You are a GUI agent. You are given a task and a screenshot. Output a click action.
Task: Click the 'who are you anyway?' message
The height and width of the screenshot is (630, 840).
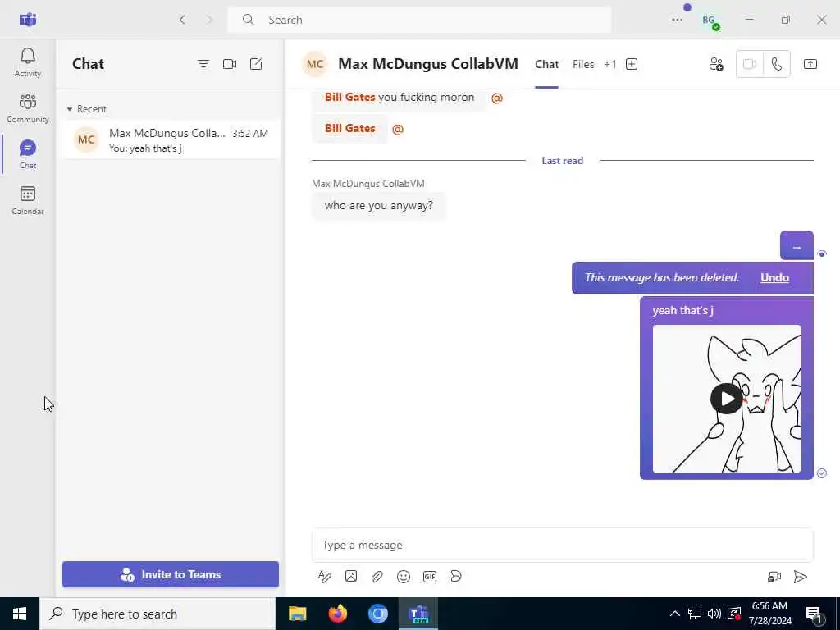[x=379, y=206]
